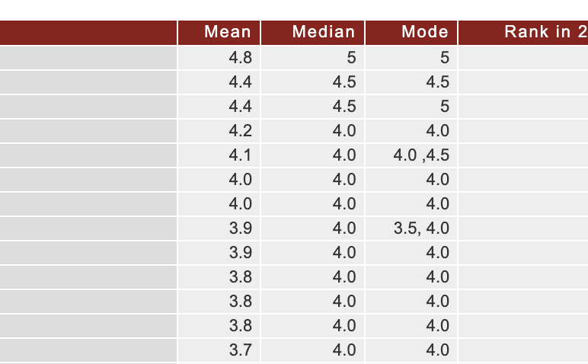
Task: Click the Mode column header
Action: coord(425,32)
